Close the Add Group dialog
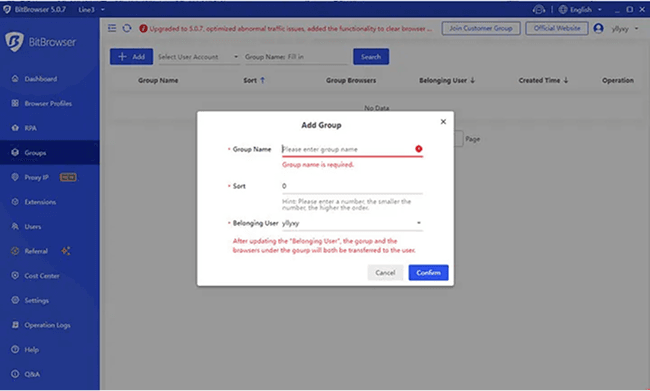This screenshot has height=391, width=650. click(x=443, y=121)
